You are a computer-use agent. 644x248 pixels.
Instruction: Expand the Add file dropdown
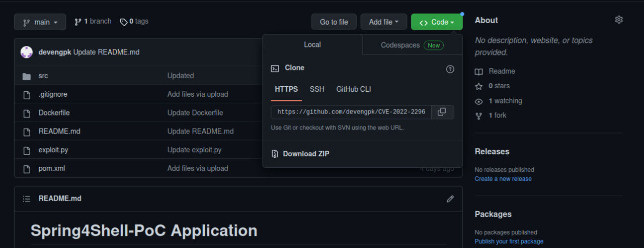tap(384, 22)
